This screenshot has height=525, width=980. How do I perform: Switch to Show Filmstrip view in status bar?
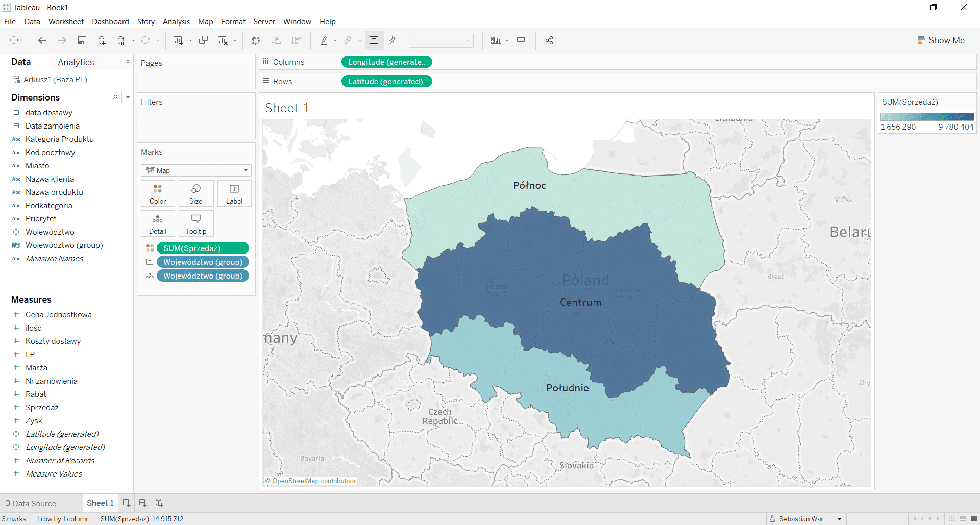pyautogui.click(x=963, y=519)
